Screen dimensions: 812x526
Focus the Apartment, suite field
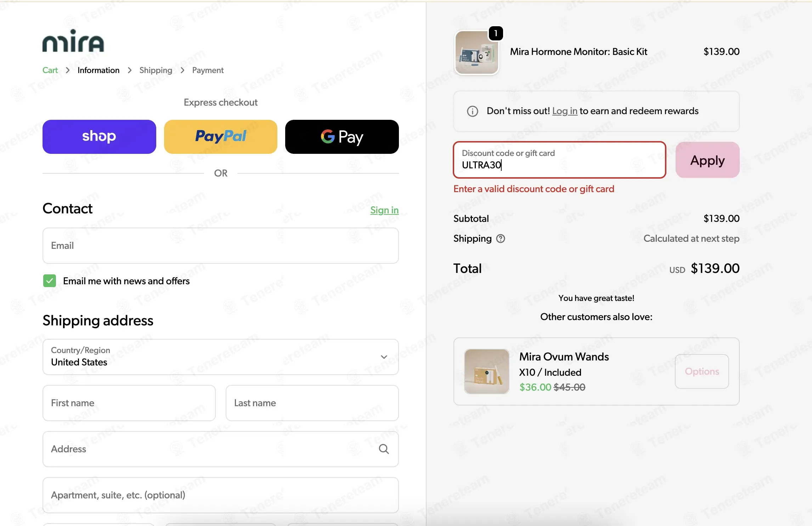coord(220,495)
